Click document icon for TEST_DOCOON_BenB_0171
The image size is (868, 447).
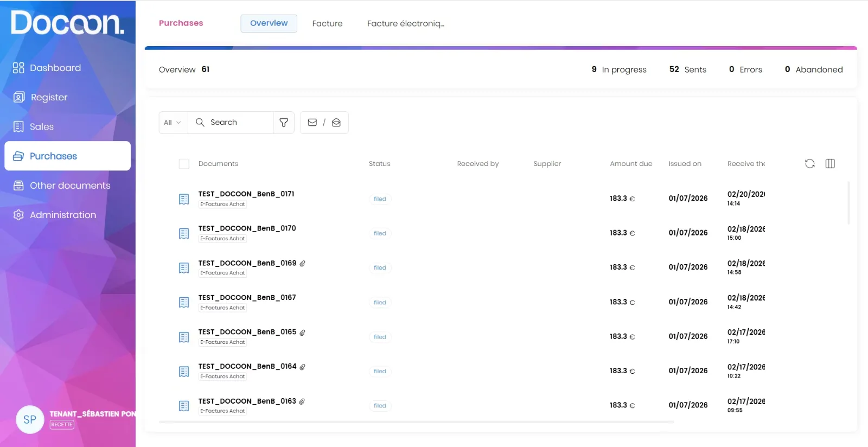point(184,199)
